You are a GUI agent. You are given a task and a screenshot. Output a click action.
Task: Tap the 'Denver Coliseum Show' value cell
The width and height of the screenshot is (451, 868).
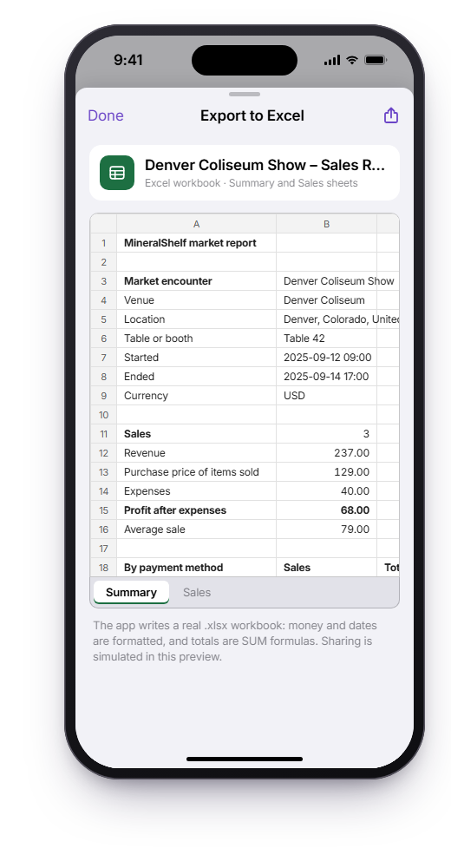pos(326,281)
